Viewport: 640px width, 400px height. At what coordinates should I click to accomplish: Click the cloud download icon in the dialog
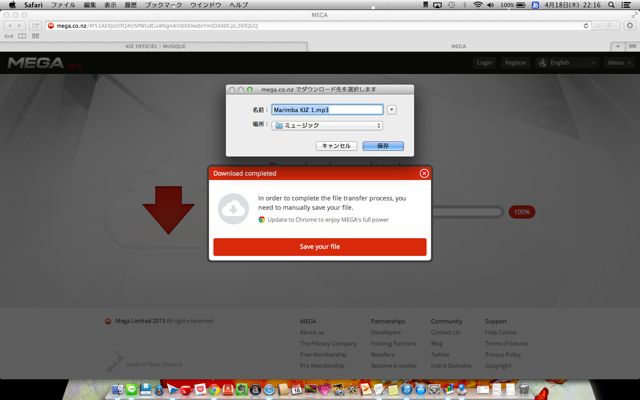coord(233,209)
